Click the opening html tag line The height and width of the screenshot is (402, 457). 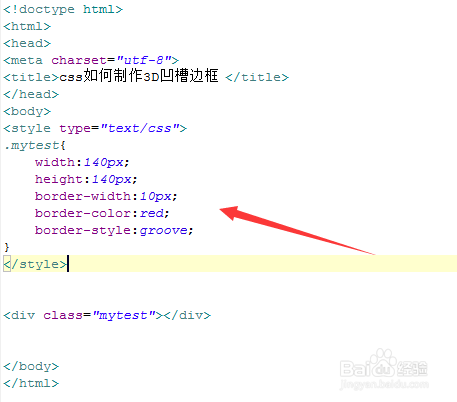[27, 26]
